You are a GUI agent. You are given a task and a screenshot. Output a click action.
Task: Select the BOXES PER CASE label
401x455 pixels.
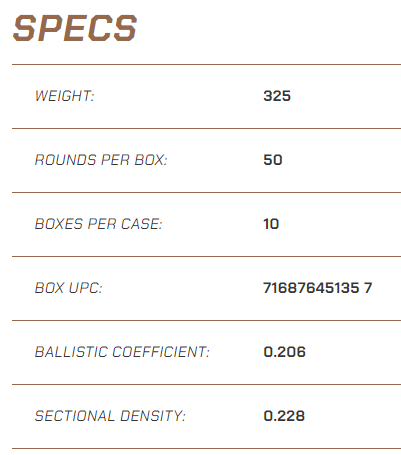tap(98, 224)
